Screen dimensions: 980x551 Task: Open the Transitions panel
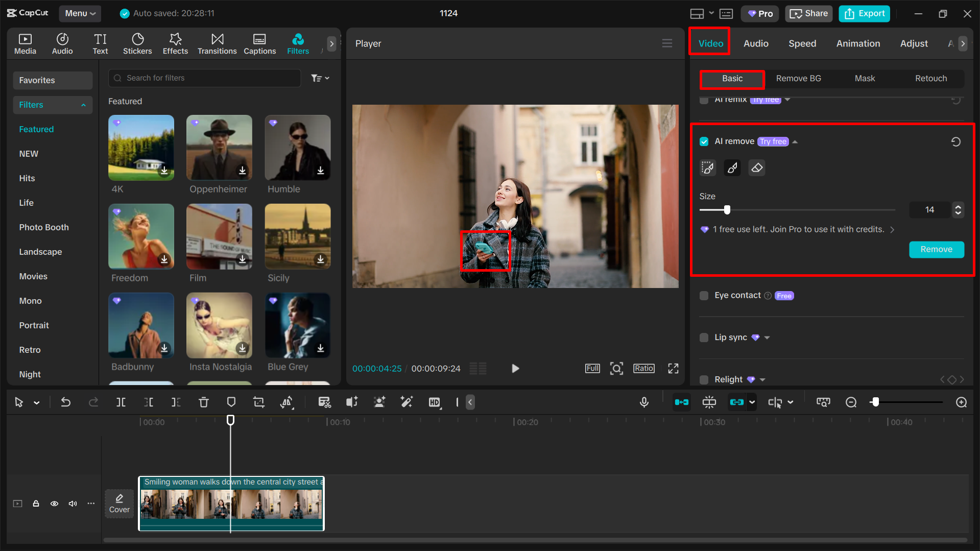217,43
